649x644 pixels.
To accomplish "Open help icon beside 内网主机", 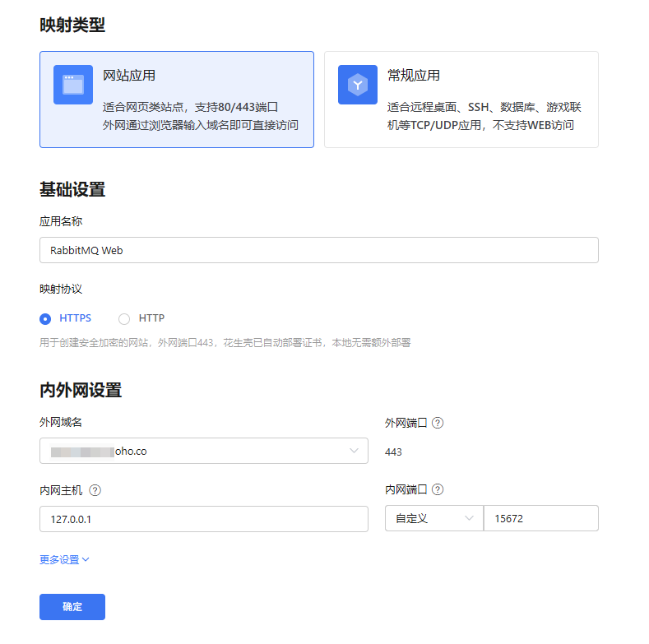I will click(x=95, y=490).
